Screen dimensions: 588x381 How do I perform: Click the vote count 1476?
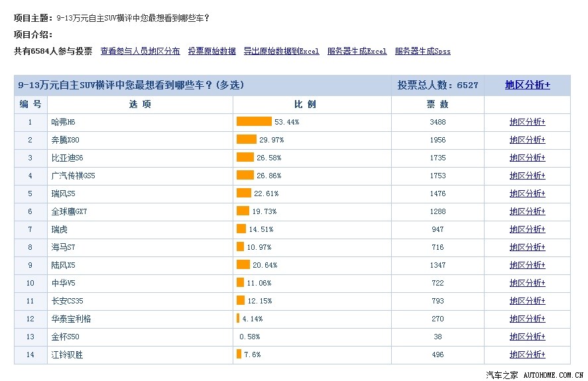pos(438,194)
